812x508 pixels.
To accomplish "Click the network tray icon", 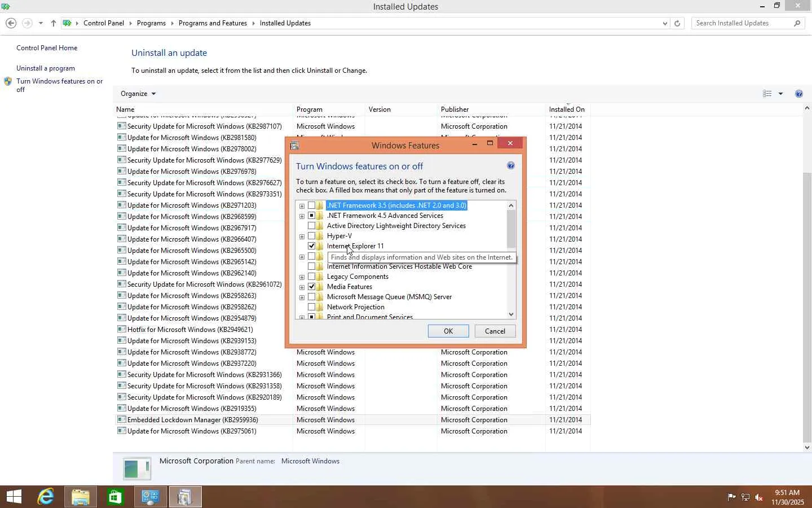I will pyautogui.click(x=745, y=497).
